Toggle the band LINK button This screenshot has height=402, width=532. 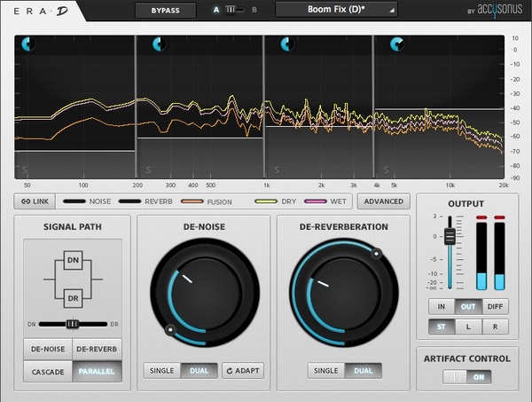(x=35, y=201)
